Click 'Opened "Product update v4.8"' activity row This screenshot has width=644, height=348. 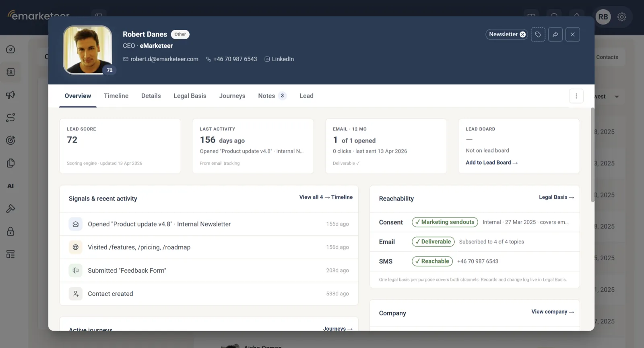click(209, 224)
